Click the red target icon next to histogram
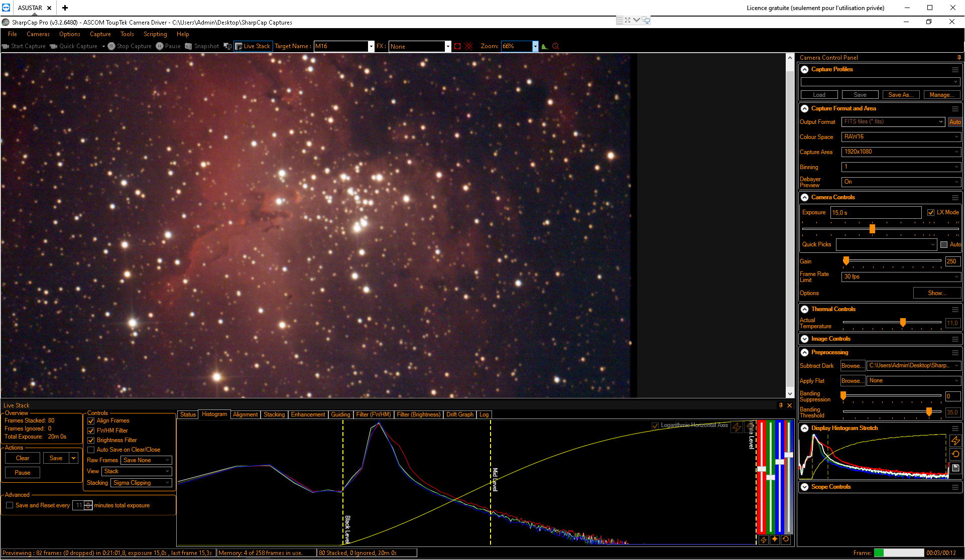 point(556,46)
